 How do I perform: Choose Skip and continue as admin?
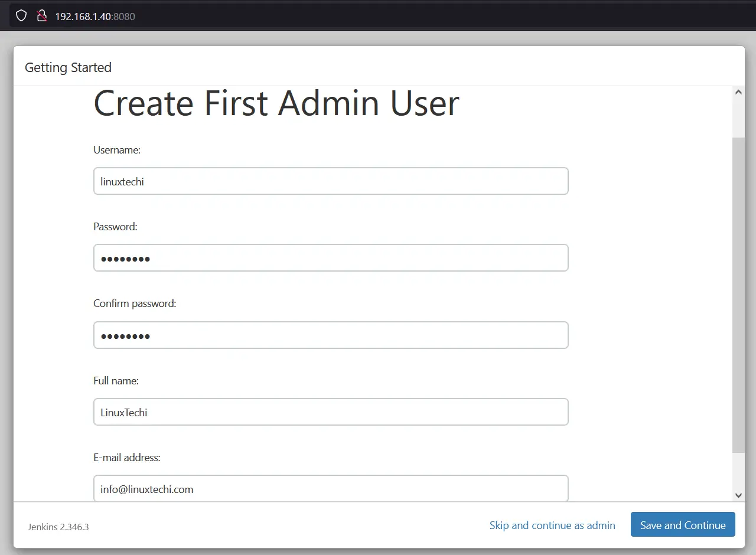(x=552, y=525)
